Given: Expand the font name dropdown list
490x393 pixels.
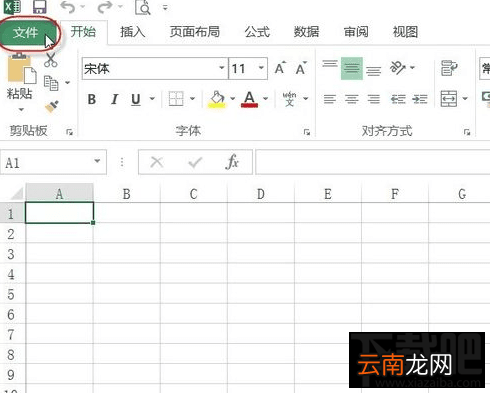Looking at the screenshot, I should tap(222, 68).
